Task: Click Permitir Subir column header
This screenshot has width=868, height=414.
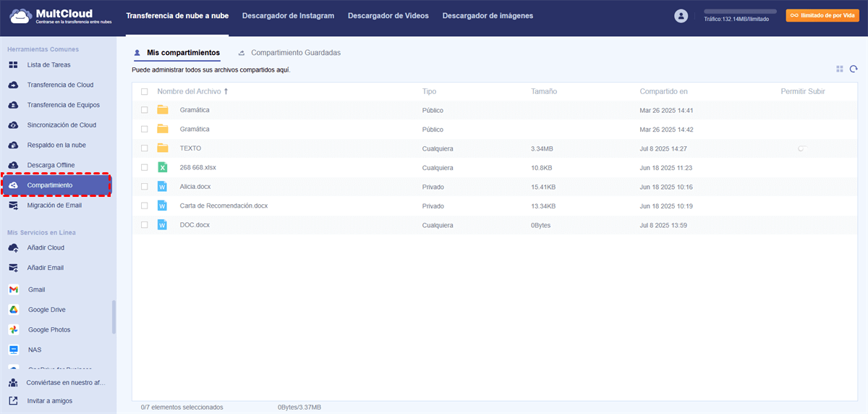Action: [x=803, y=91]
